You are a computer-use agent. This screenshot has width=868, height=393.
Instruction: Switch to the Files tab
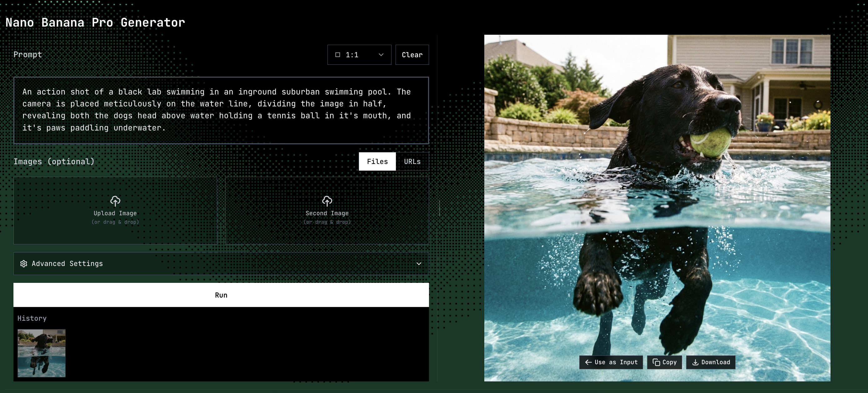coord(377,161)
